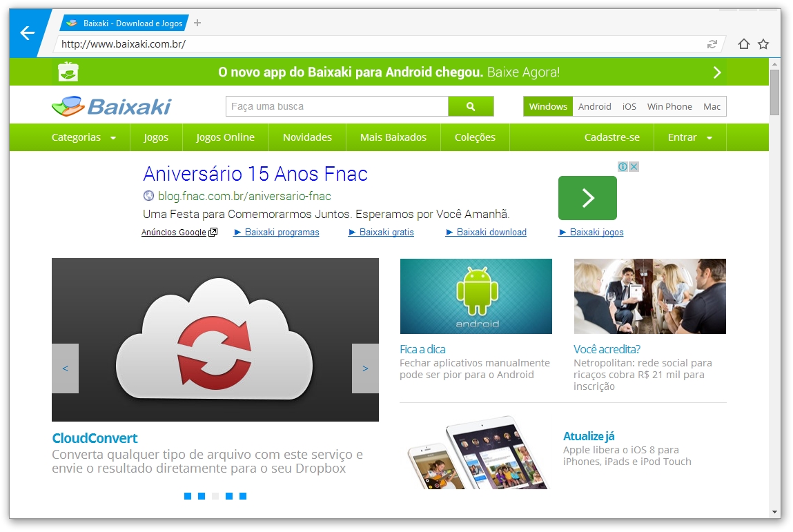Screen dimensions: 793x532
Task: Open the Jogos menu item
Action: pyautogui.click(x=156, y=137)
